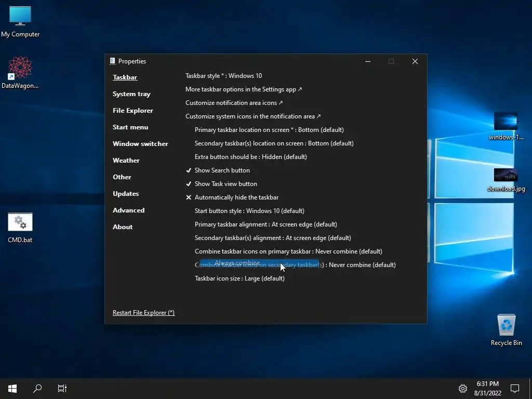
Task: Open the Action Center notification icon
Action: pos(515,389)
